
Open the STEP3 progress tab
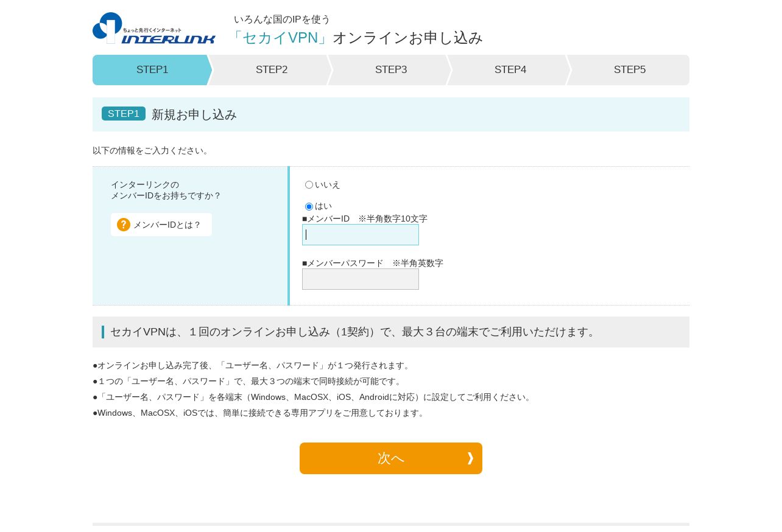tap(391, 70)
